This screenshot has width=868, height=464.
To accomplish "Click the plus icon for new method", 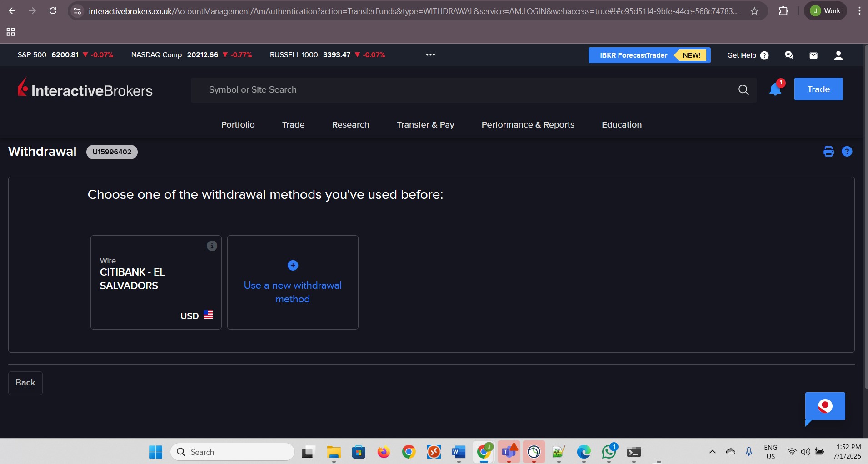I will click(293, 265).
